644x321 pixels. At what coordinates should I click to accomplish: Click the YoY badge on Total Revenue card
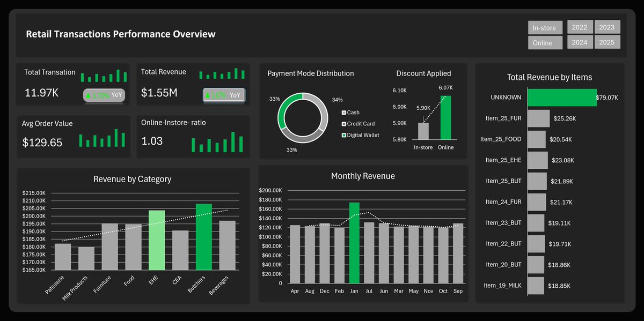223,93
